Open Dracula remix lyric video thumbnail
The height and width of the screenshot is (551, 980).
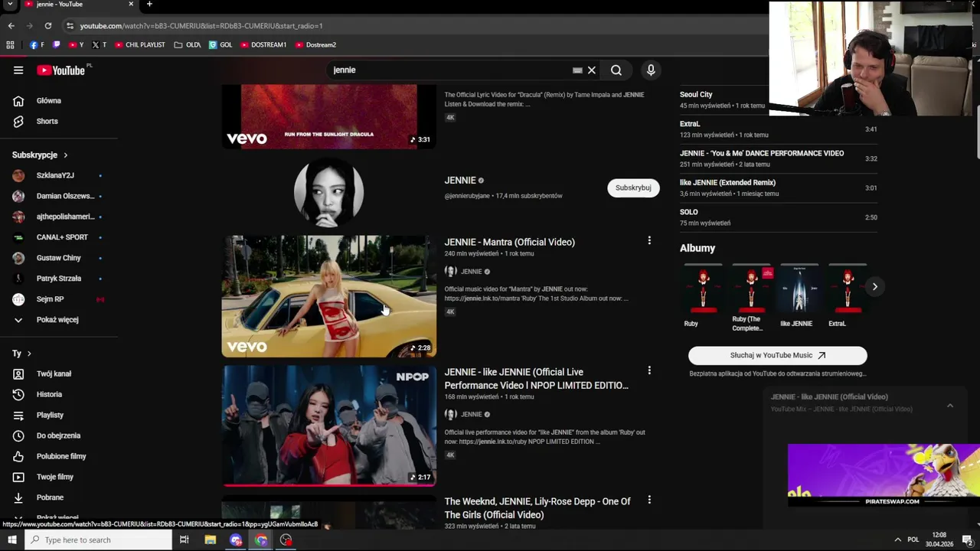point(329,116)
